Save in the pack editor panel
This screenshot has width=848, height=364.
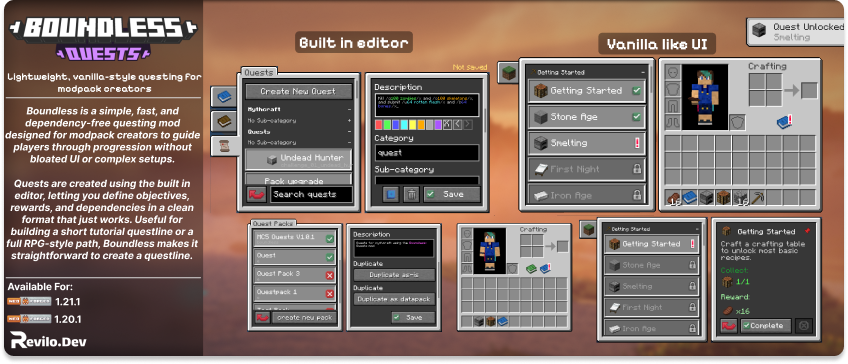414,317
